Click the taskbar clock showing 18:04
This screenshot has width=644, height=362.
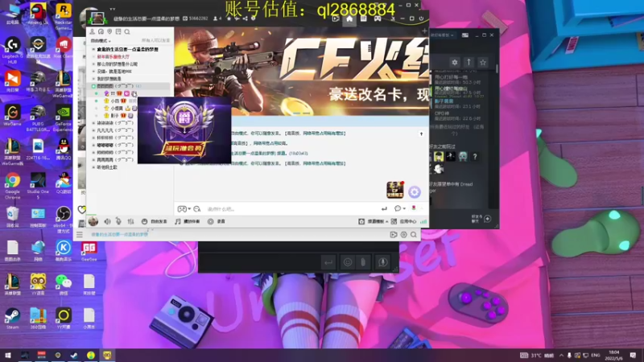pyautogui.click(x=613, y=355)
